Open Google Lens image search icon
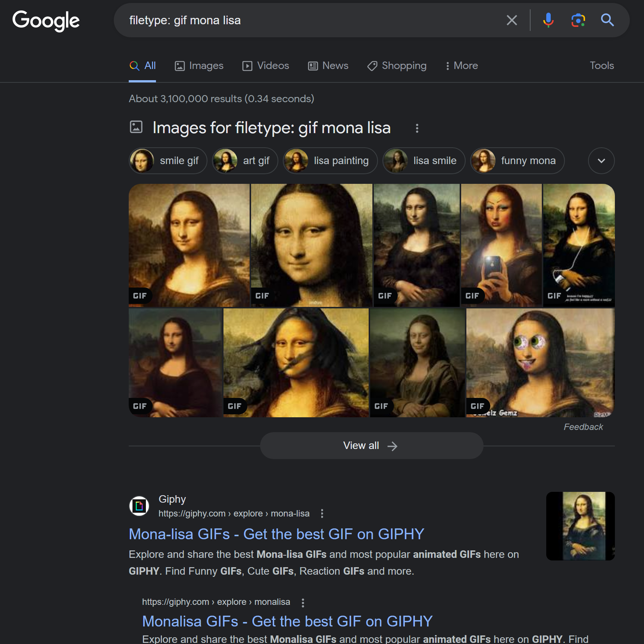The width and height of the screenshot is (644, 644). pyautogui.click(x=578, y=20)
